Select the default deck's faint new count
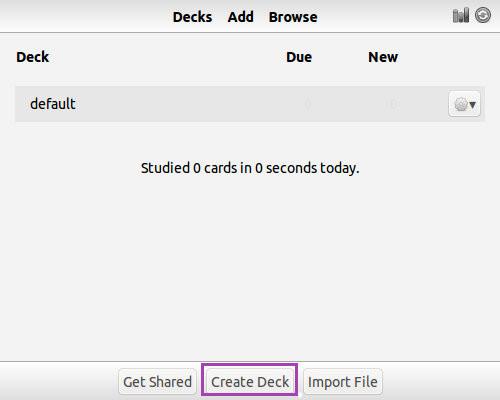The width and height of the screenshot is (500, 400). point(393,105)
